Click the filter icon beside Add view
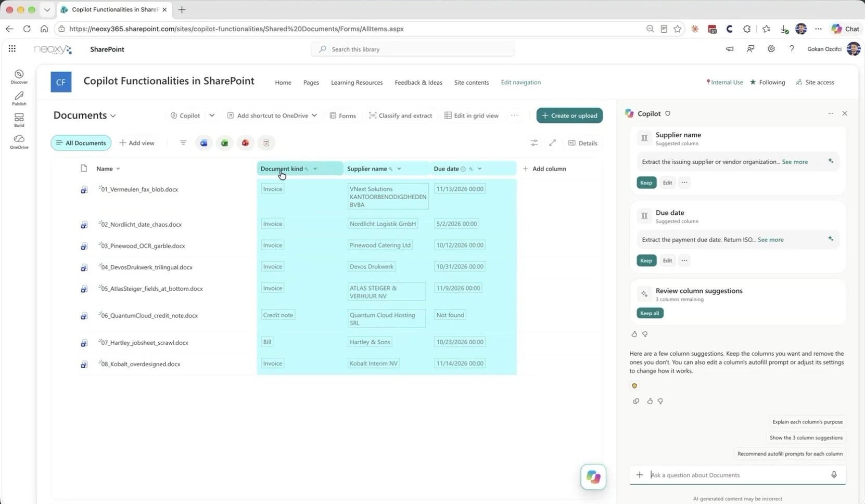865x504 pixels. [x=183, y=143]
